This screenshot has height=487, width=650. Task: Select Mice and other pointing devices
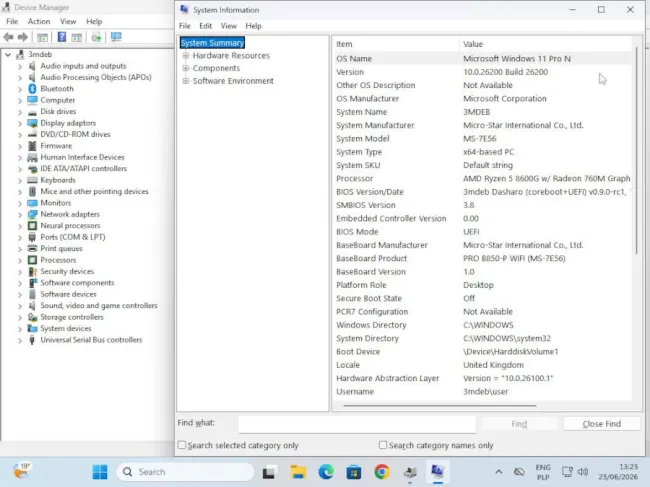95,191
